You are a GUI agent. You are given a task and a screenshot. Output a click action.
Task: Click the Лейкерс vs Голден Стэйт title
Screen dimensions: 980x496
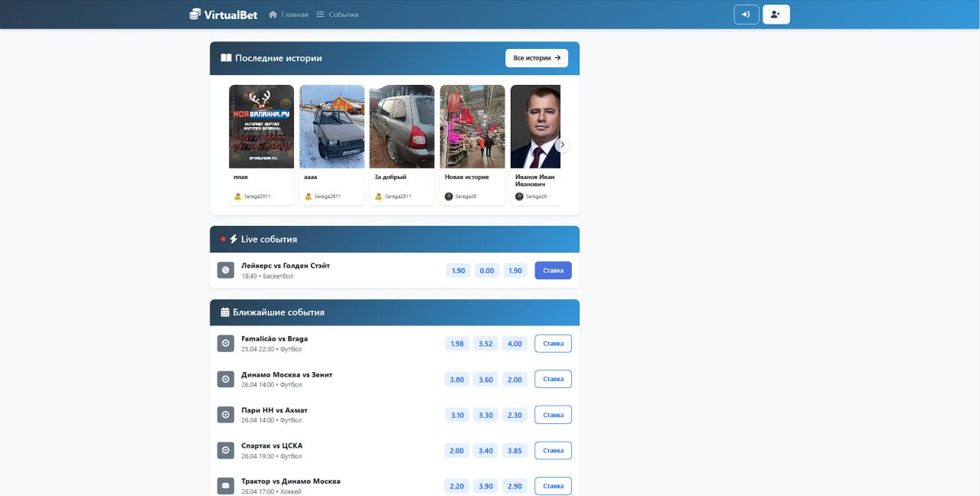coord(286,266)
